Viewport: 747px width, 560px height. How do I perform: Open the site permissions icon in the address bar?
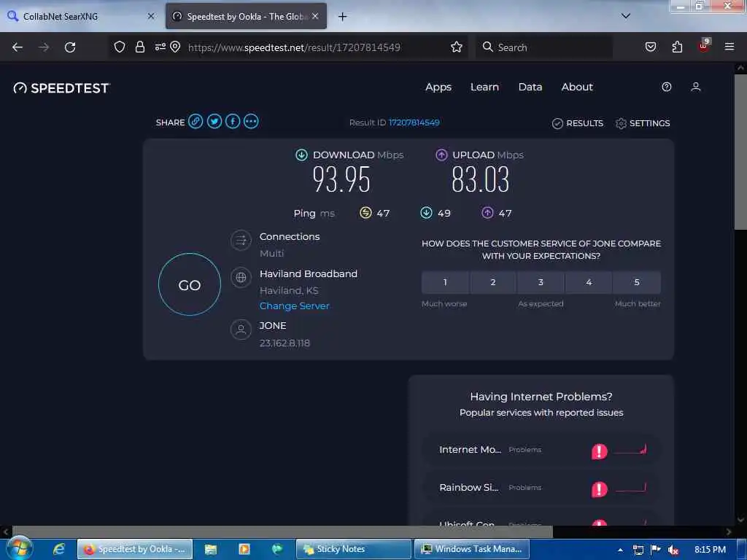[160, 47]
